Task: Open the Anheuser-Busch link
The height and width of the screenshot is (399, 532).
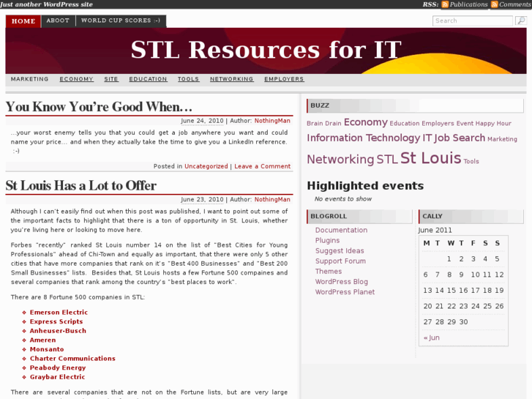Action: pyautogui.click(x=58, y=330)
